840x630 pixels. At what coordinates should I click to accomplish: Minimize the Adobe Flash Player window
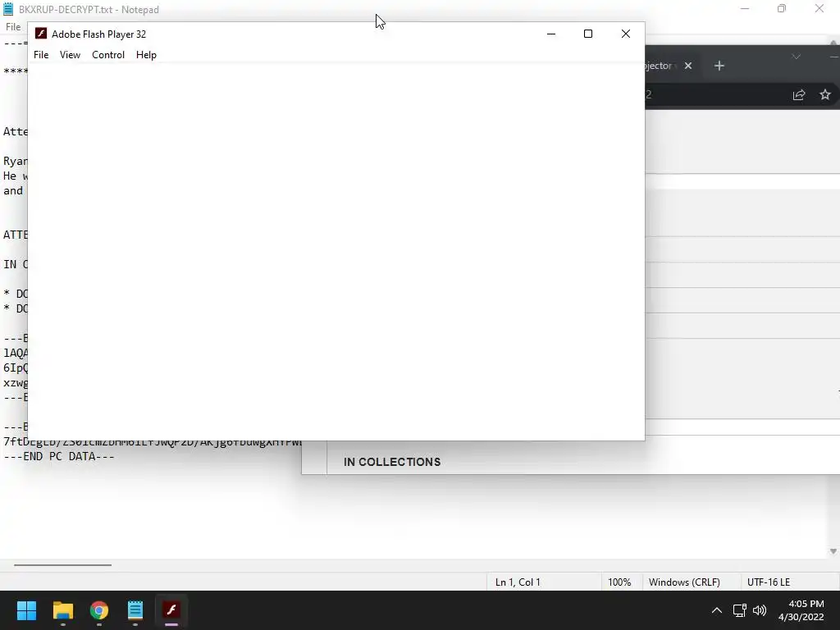point(550,34)
